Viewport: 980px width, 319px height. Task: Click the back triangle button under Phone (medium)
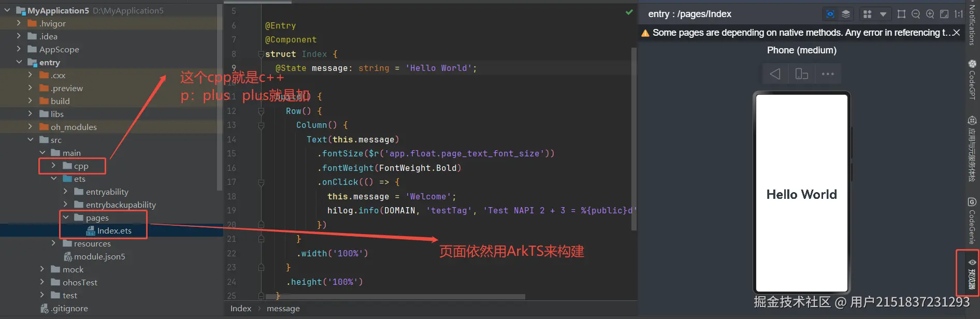775,74
